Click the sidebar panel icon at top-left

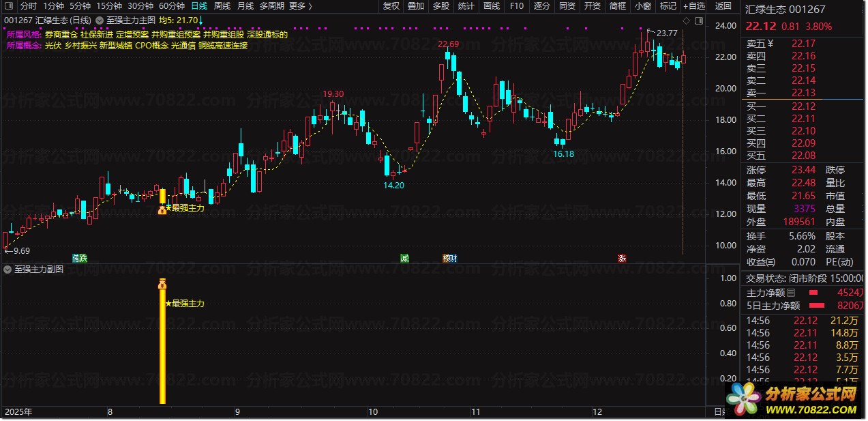point(9,6)
